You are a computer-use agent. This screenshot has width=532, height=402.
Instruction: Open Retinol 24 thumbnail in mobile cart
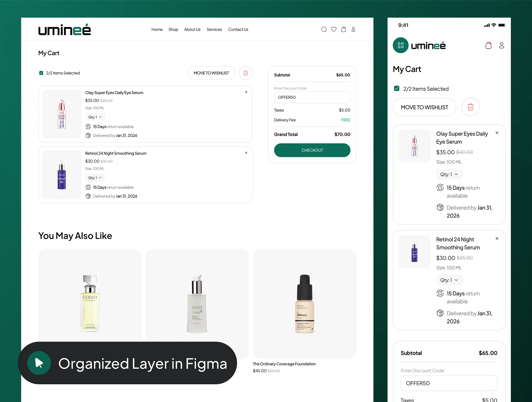pyautogui.click(x=414, y=252)
